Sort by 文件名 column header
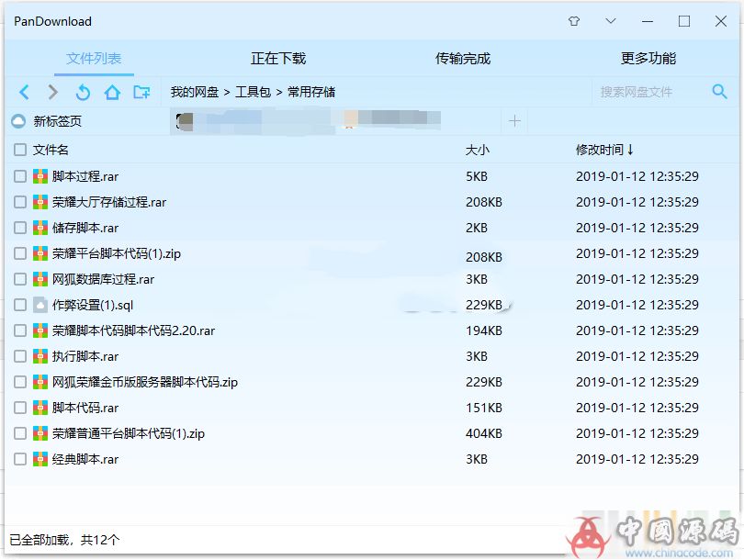 pos(51,150)
